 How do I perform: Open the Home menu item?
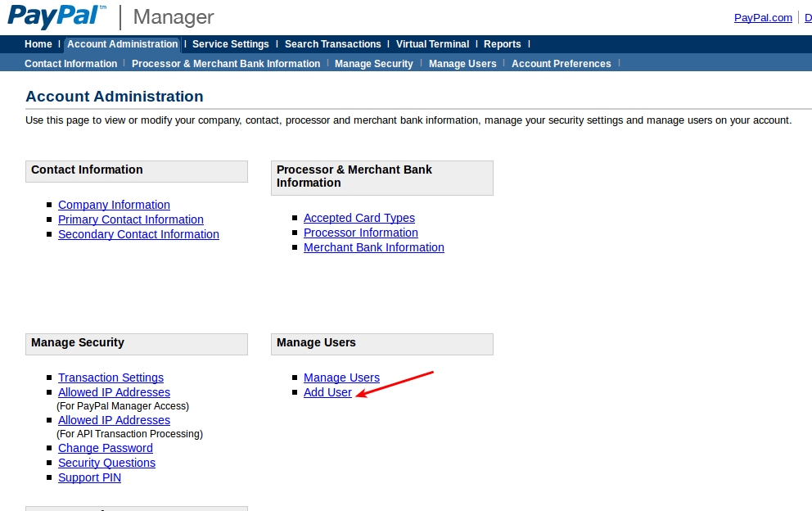click(x=38, y=44)
